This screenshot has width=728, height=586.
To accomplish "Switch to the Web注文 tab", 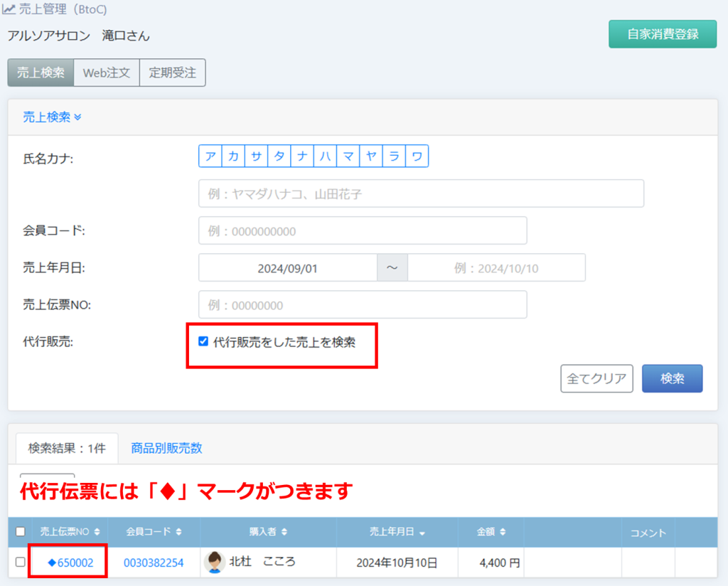I will tap(106, 73).
